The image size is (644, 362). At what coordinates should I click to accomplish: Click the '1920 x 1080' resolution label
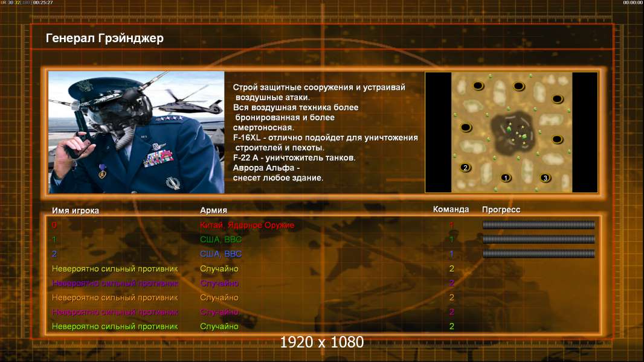click(x=321, y=342)
